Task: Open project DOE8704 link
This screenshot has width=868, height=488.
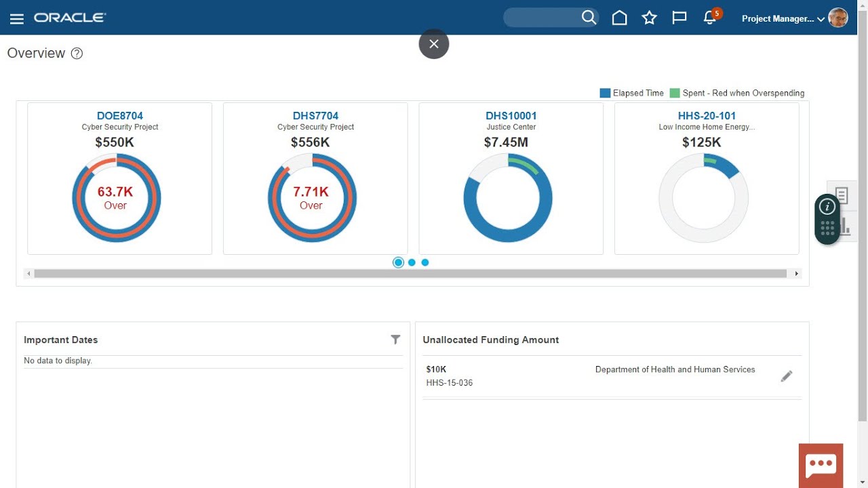Action: coord(120,116)
